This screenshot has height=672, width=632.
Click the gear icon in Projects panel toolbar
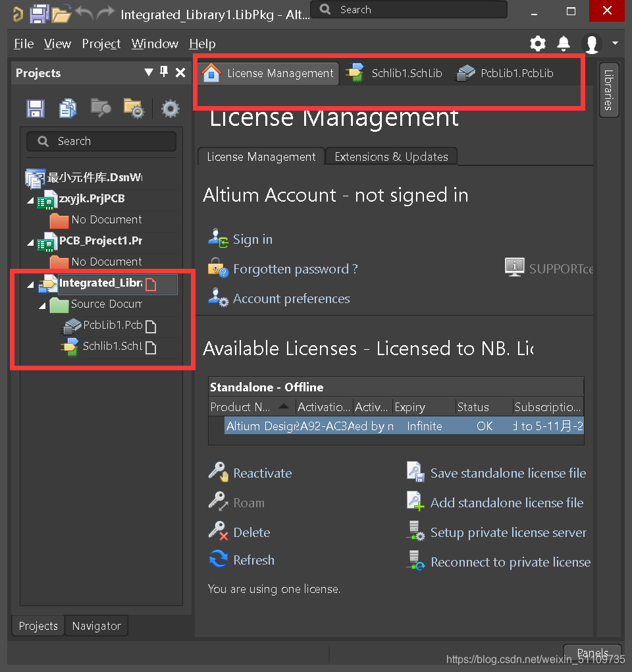[x=171, y=109]
